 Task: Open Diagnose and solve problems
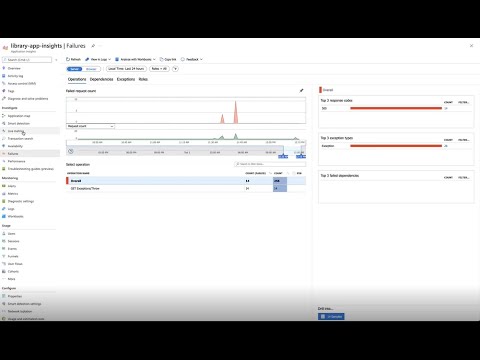pos(28,99)
